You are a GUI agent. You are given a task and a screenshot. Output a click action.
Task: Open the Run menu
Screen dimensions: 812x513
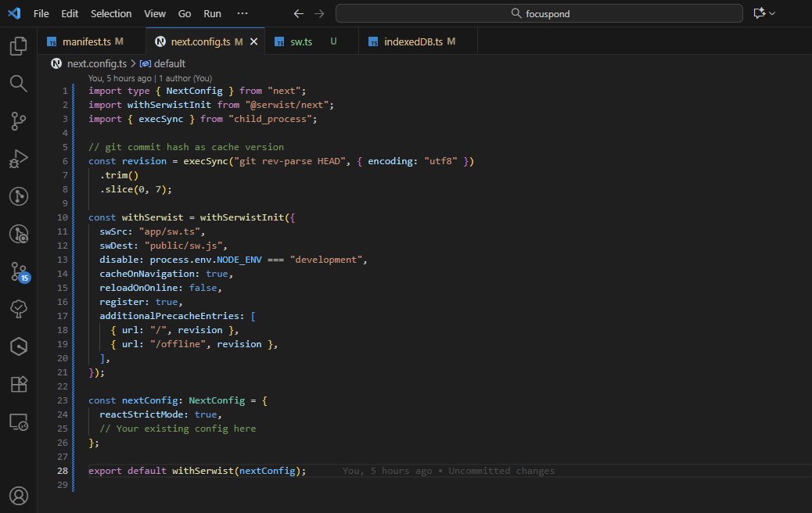pos(212,13)
